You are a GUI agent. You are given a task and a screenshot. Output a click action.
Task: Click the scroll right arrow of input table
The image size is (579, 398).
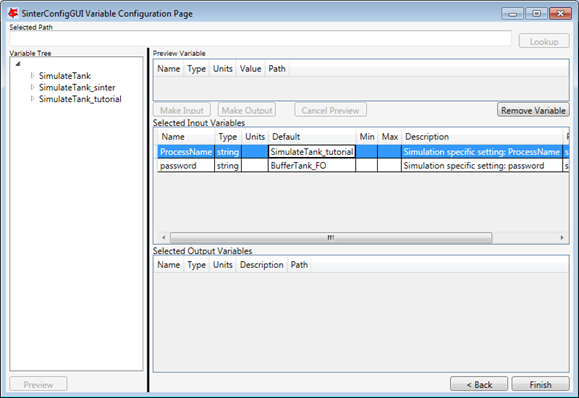(562, 237)
